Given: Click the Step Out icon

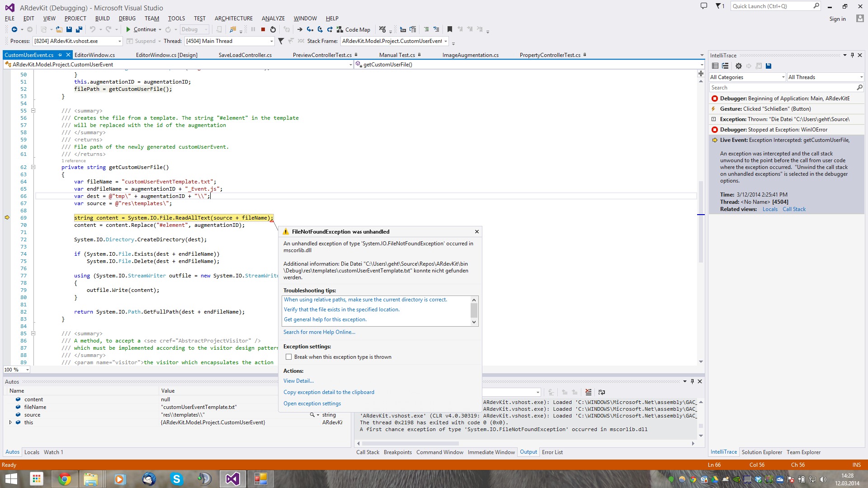Looking at the screenshot, I should (x=330, y=29).
